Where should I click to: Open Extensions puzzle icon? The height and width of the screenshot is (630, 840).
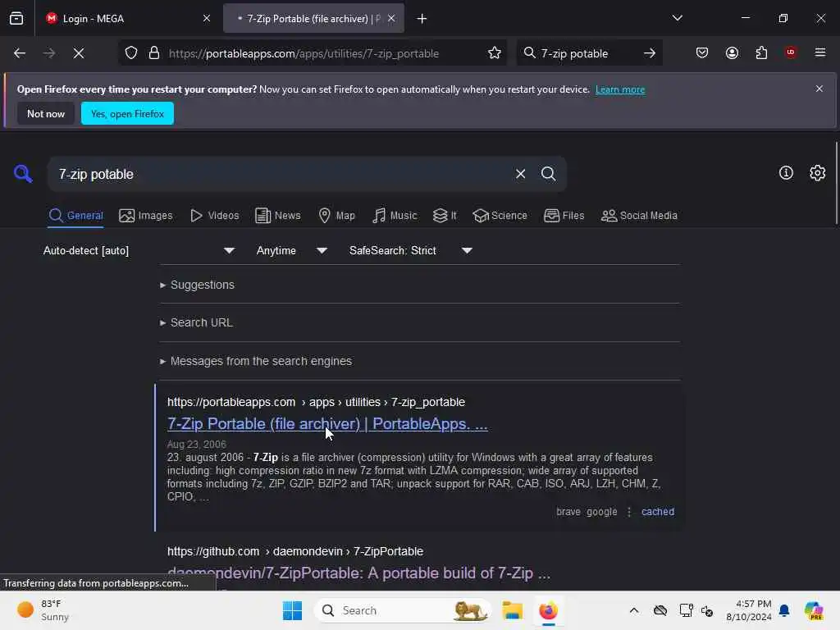[x=761, y=53]
